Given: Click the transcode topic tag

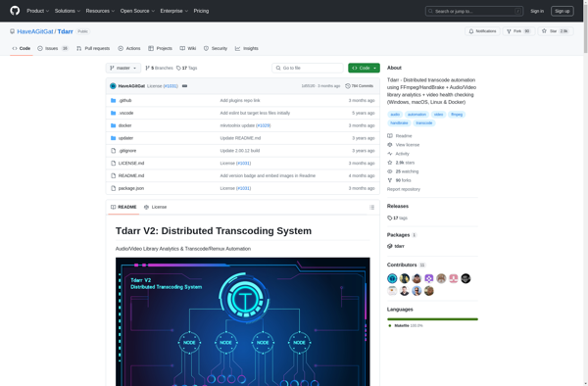Looking at the screenshot, I should coord(424,122).
